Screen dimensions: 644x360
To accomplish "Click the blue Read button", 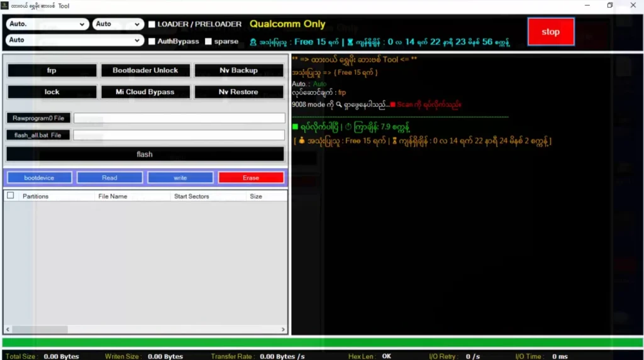I will (x=109, y=178).
